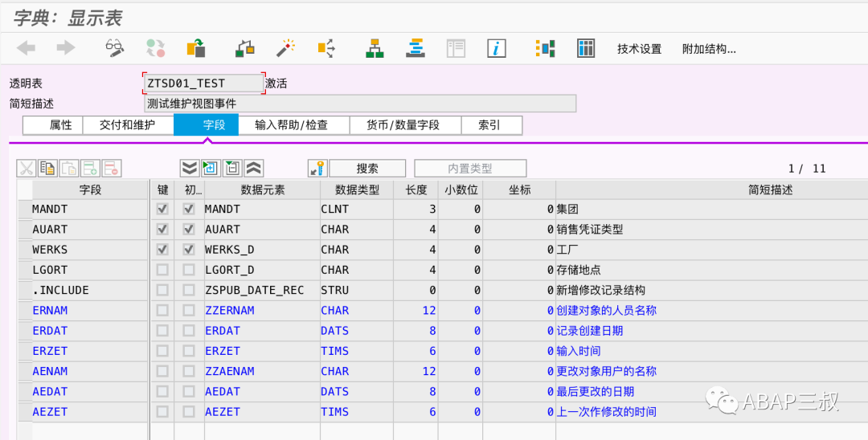Collapse all includes with double-up chevron

254,168
